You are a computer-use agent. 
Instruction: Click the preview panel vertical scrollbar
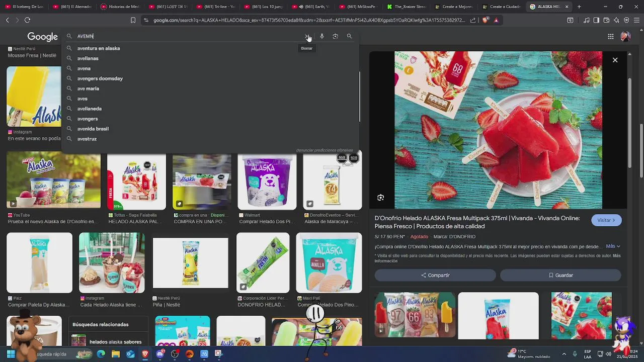click(x=629, y=123)
